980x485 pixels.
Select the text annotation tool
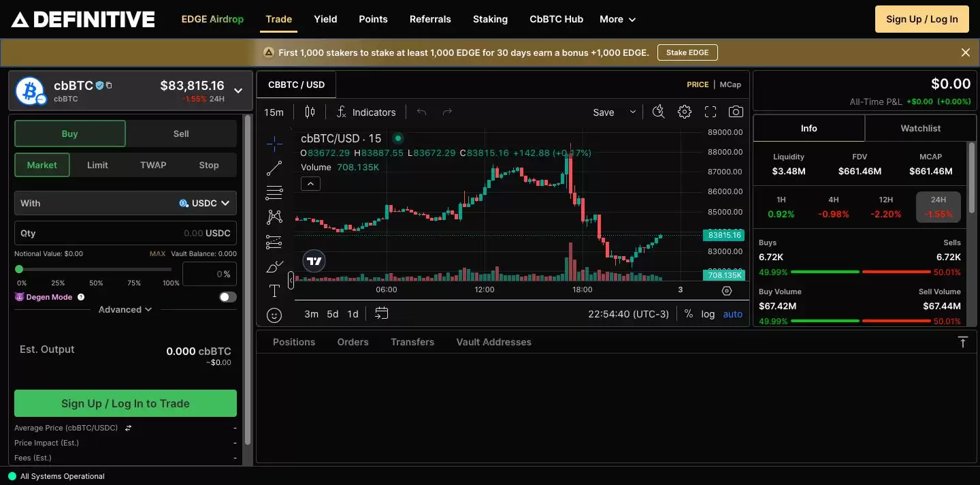click(274, 292)
